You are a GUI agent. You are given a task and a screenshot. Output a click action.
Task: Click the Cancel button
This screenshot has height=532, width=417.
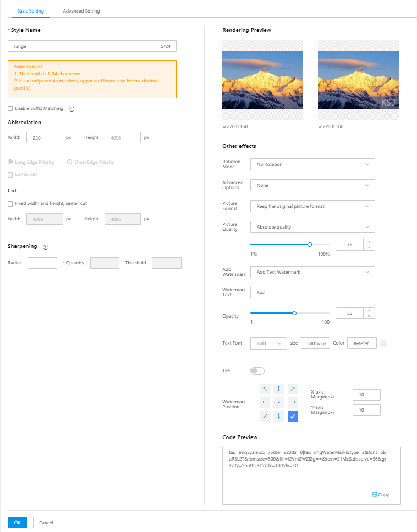click(46, 523)
